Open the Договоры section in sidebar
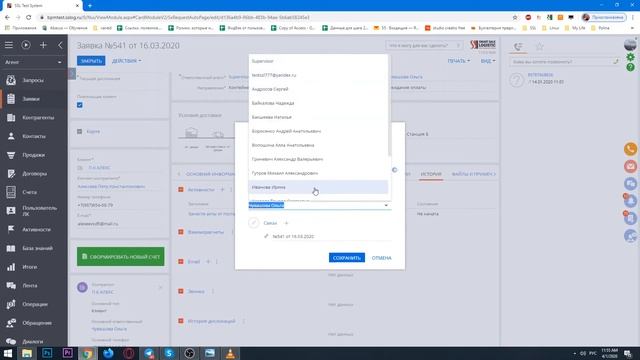Image resolution: width=640 pixels, height=360 pixels. (x=34, y=173)
